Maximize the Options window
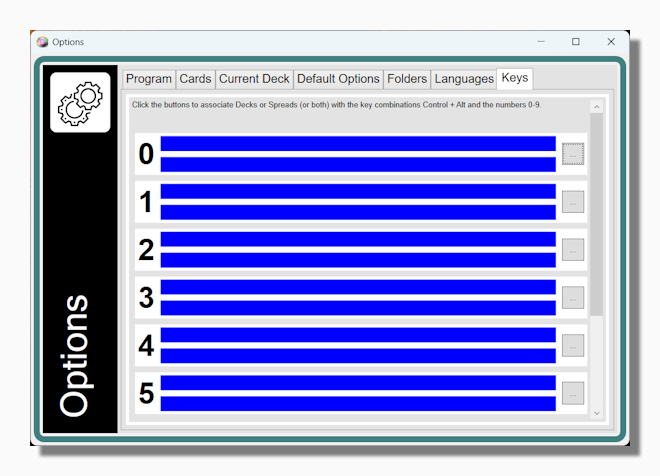Viewport: 660px width, 476px height. click(576, 42)
